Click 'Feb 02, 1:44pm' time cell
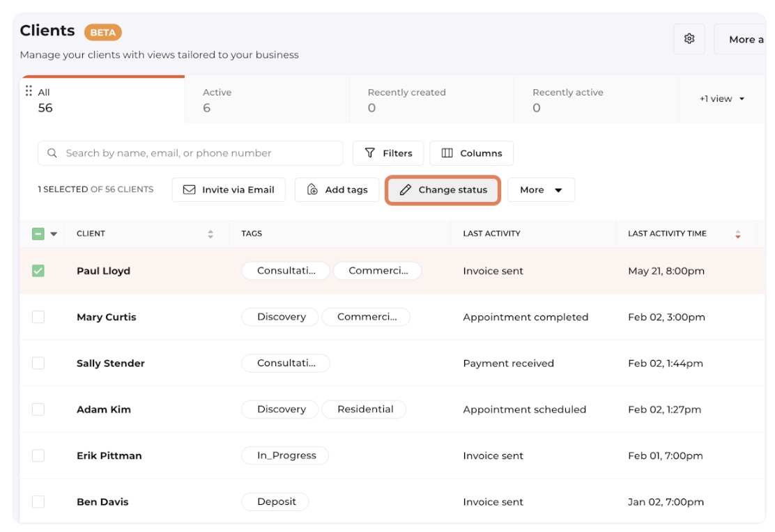The height and width of the screenshot is (532, 775). coord(666,363)
